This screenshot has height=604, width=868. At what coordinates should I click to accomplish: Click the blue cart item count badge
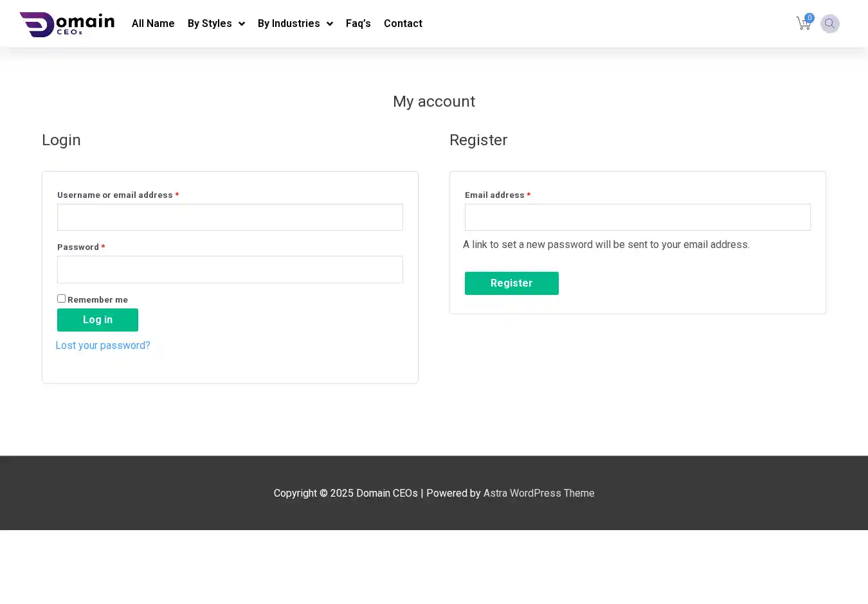click(809, 18)
